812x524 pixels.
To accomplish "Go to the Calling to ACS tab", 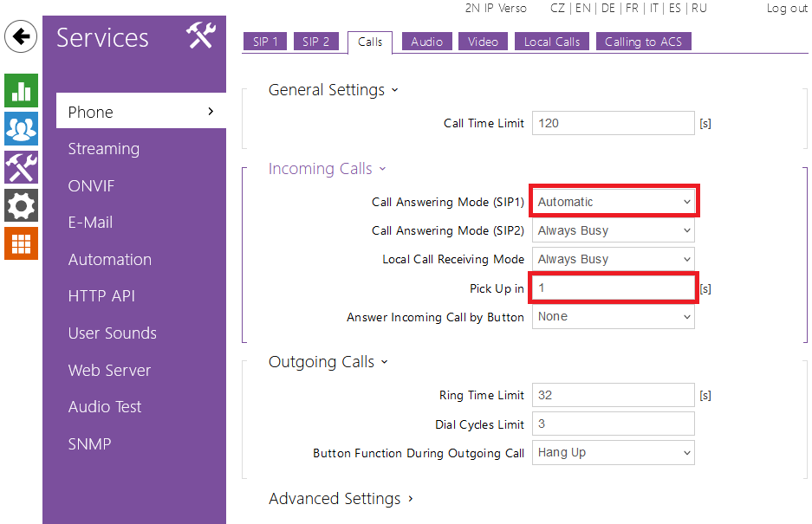I will 643,42.
